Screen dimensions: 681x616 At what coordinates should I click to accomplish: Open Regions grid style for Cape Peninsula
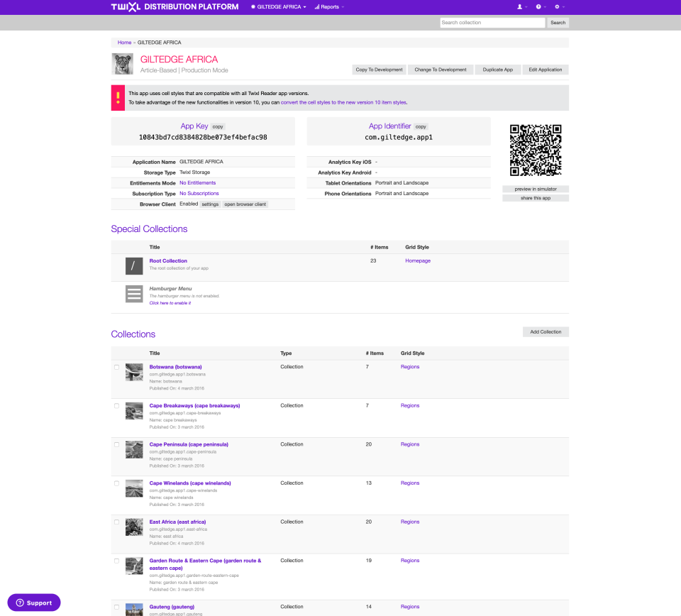click(x=410, y=444)
